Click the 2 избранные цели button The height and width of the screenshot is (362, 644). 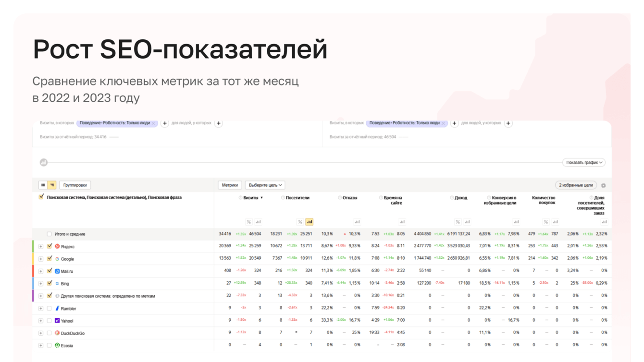click(576, 185)
